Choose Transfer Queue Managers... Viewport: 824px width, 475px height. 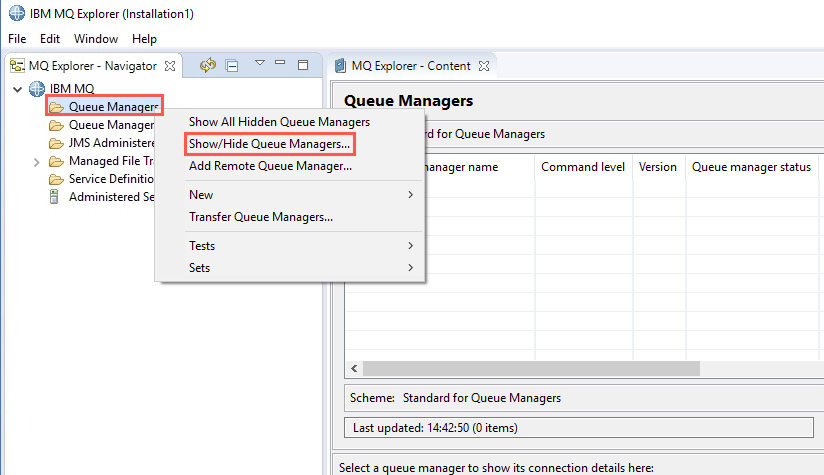click(290, 217)
